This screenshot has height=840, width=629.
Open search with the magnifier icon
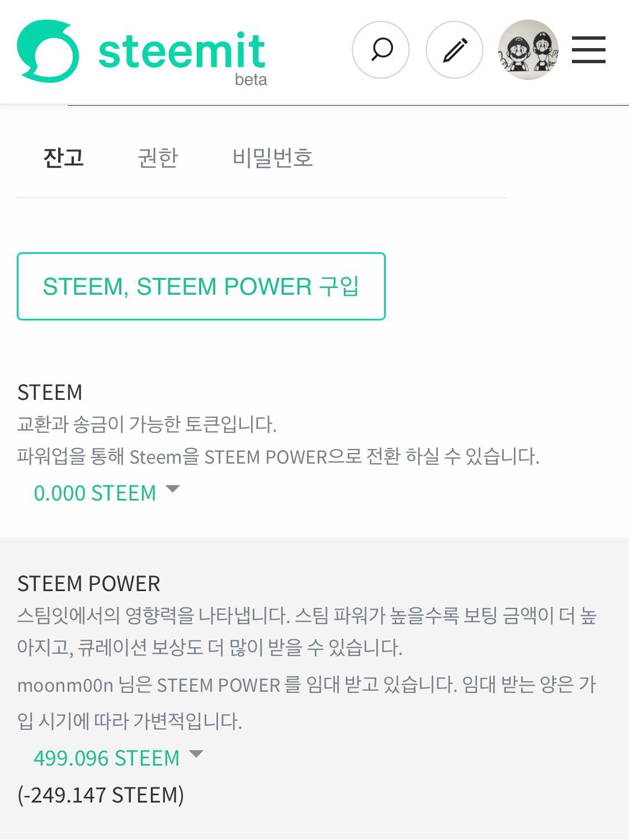381,50
